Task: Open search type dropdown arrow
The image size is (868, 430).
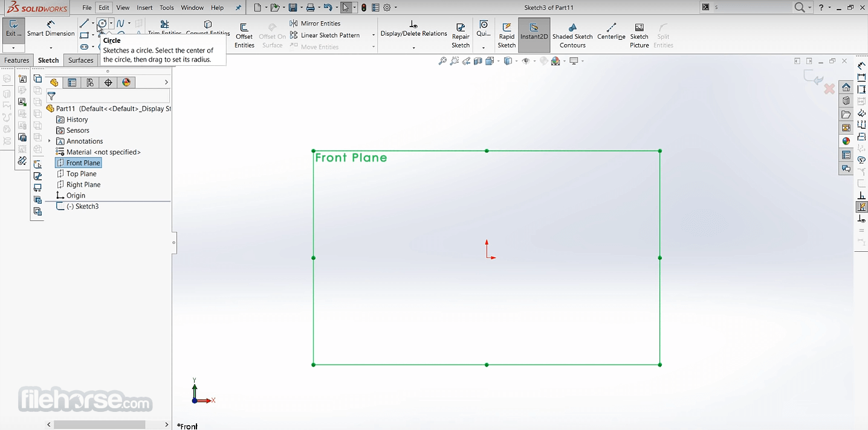Action: 811,8
